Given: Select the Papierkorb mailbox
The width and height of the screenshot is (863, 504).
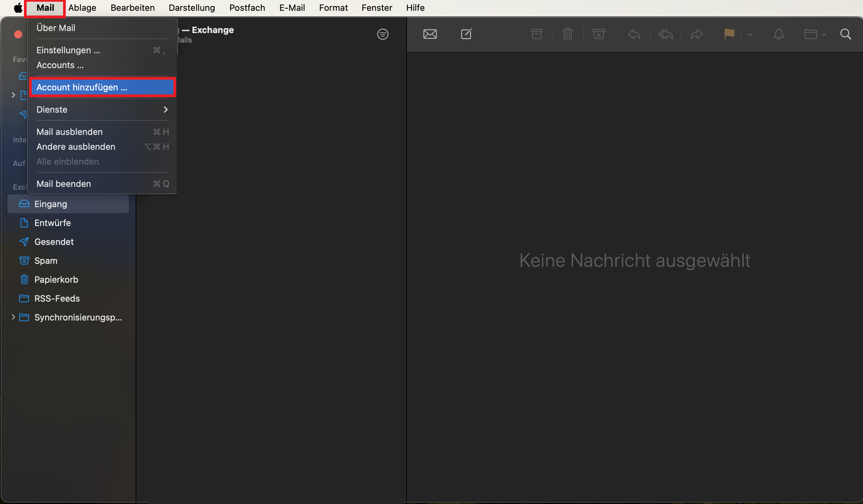Looking at the screenshot, I should pos(56,279).
